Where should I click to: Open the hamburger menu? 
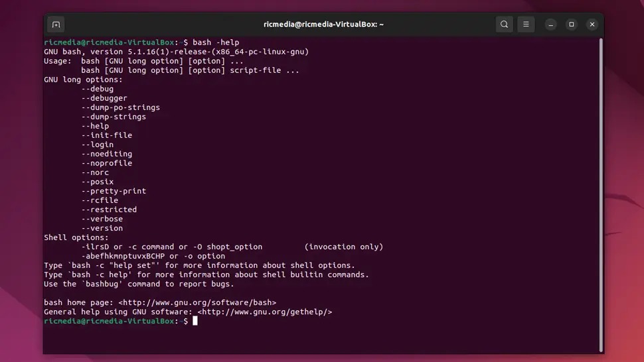pos(526,24)
